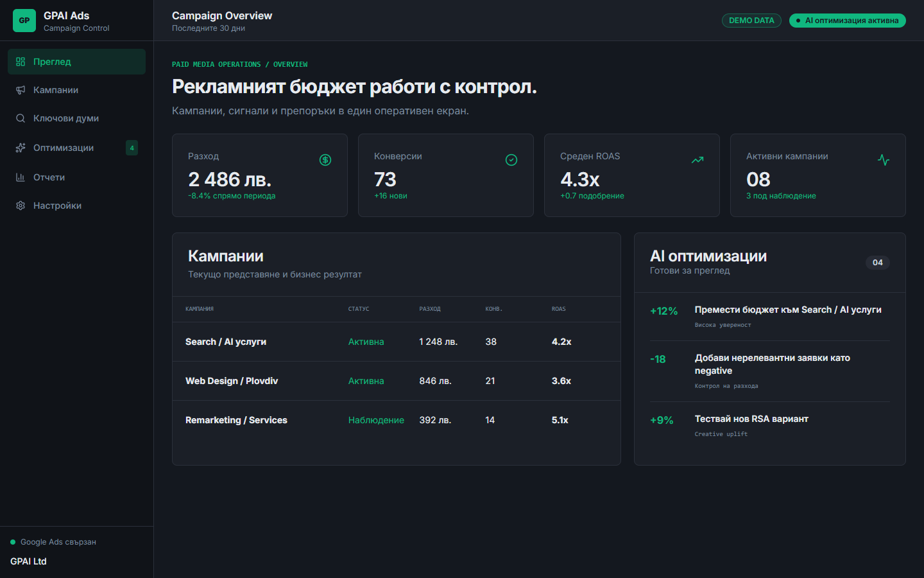Click the Наблюдение status of Remarketing

(x=376, y=420)
